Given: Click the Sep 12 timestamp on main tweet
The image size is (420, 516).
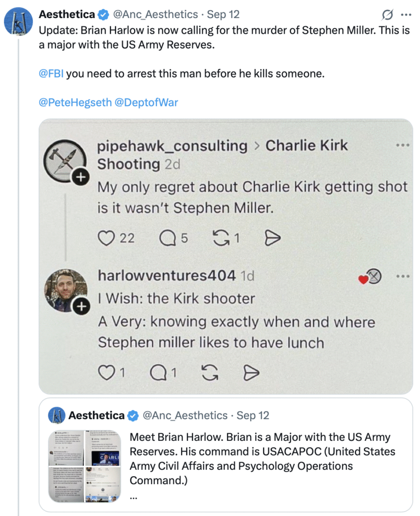Looking at the screenshot, I should pos(223,15).
